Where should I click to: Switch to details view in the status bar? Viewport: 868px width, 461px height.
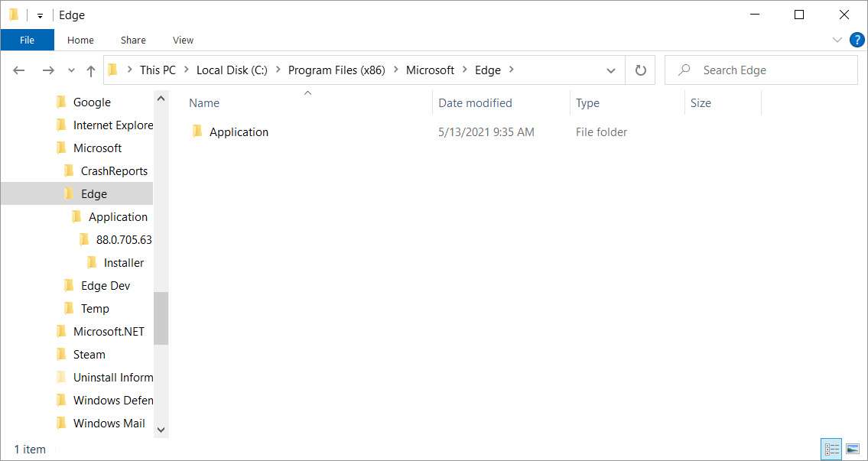833,449
